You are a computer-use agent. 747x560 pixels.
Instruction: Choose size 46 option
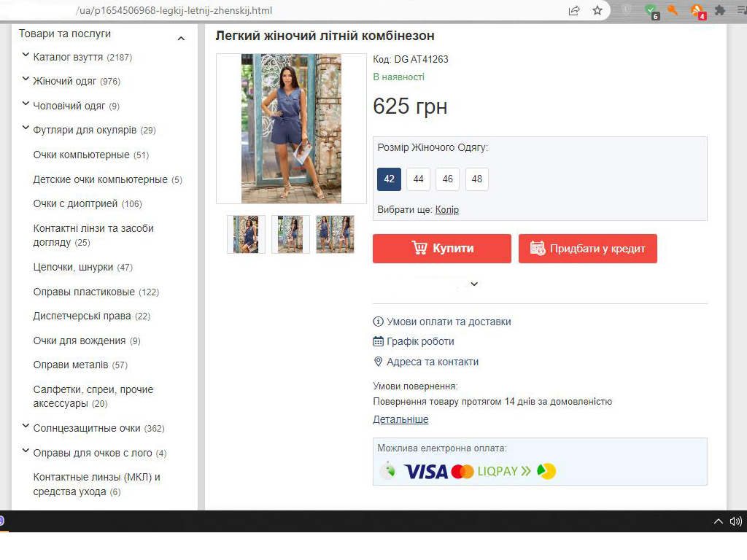coord(447,179)
